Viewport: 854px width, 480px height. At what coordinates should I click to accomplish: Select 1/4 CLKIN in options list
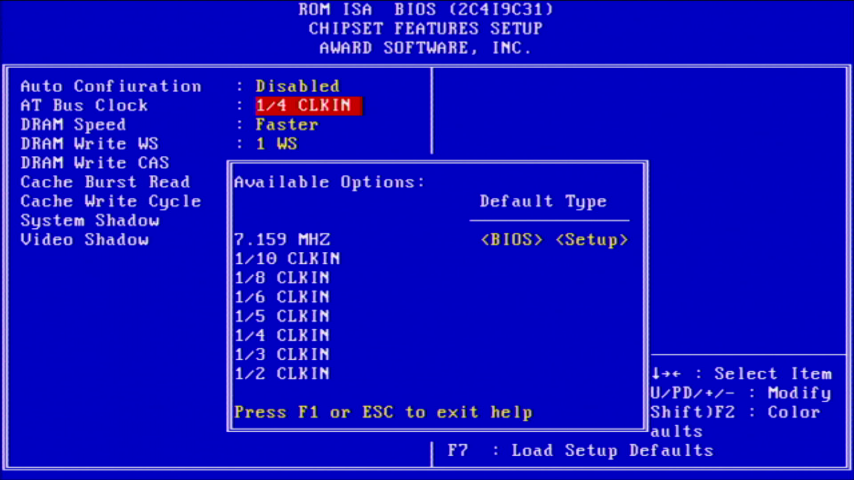[282, 336]
